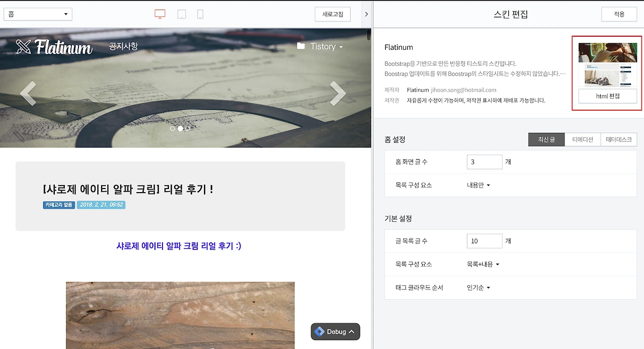
Task: Click the Flatinum skin thumbnail preview
Action: pos(608,65)
